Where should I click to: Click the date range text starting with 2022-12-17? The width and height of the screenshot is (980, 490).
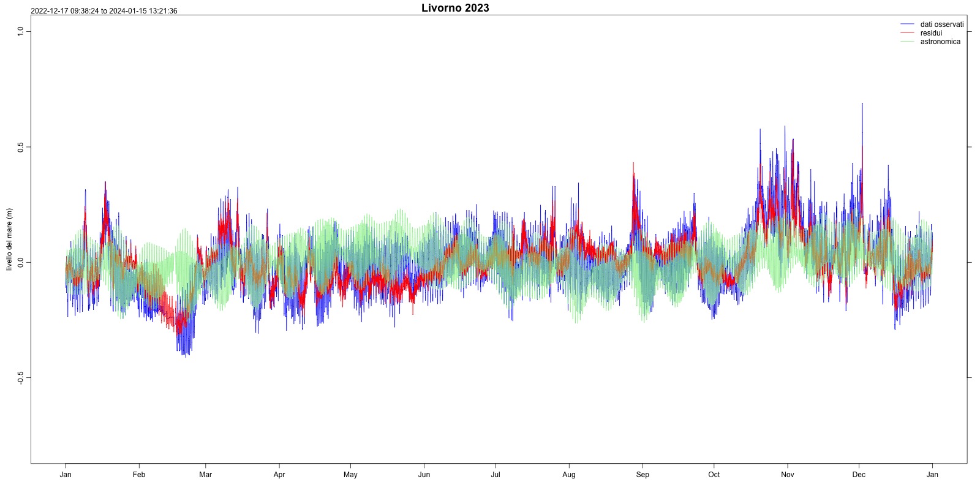pos(104,11)
